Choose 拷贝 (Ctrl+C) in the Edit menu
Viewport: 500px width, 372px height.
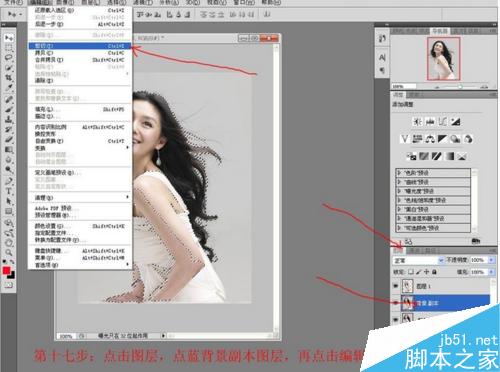pyautogui.click(x=80, y=53)
